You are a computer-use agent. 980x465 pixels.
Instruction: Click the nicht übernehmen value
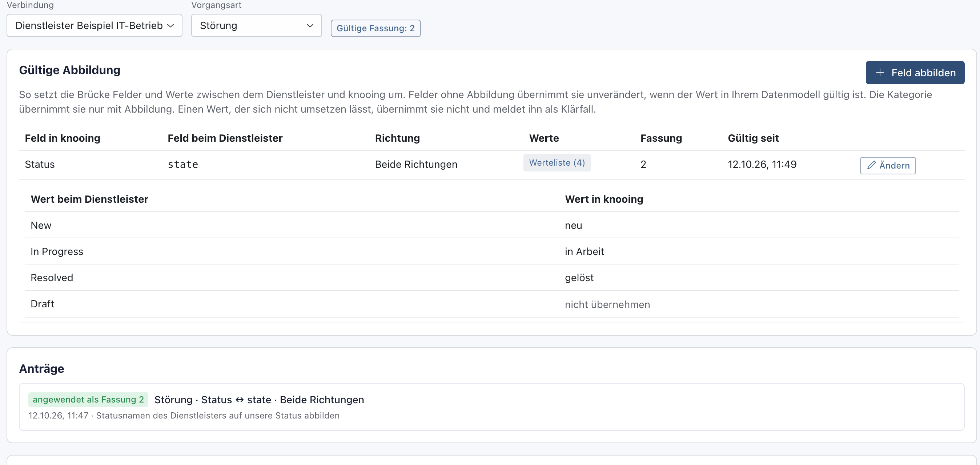tap(607, 304)
